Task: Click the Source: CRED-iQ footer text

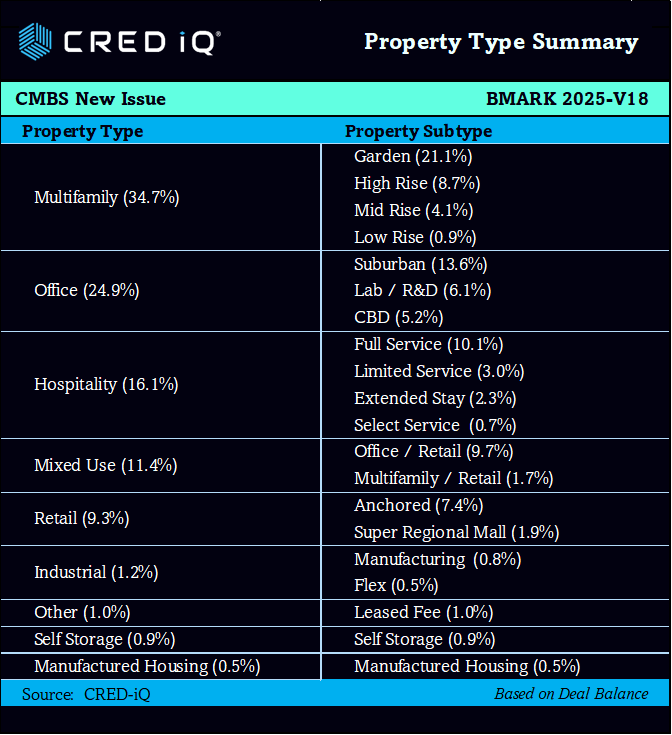Action: (86, 694)
